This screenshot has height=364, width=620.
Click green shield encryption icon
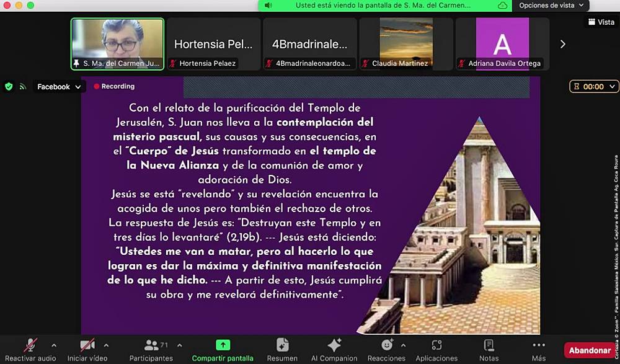9,86
